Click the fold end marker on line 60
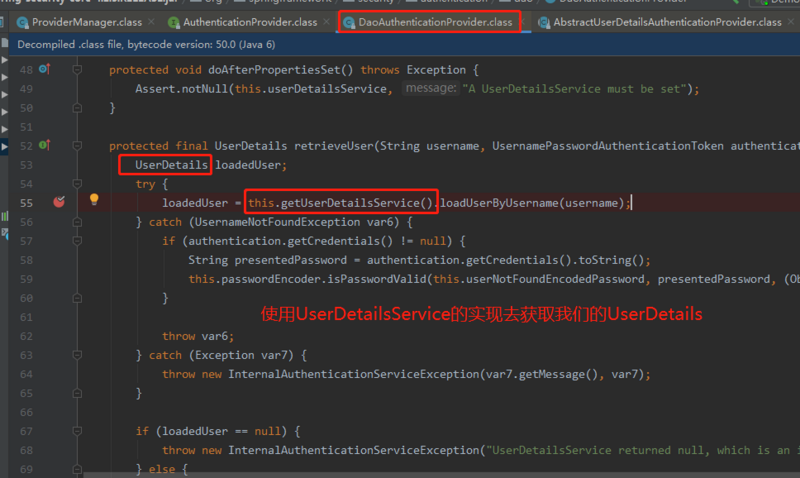 77,298
